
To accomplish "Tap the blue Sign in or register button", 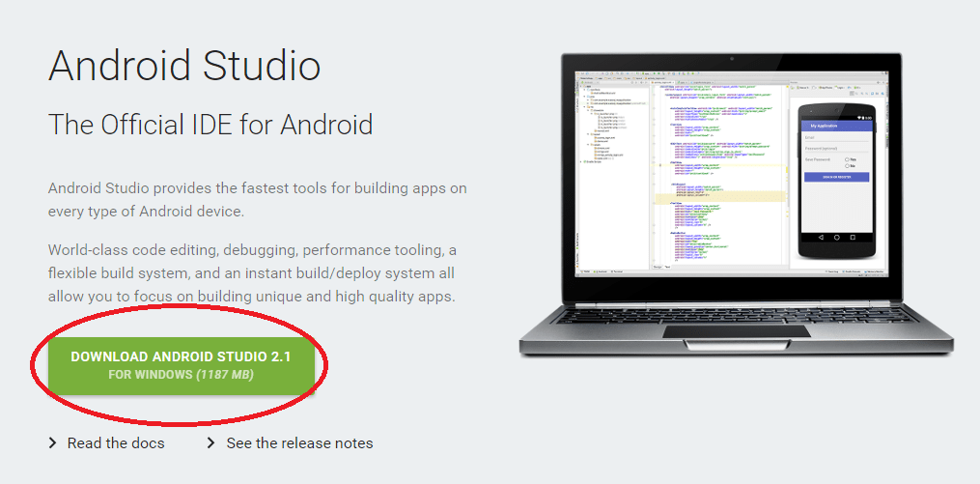I will [836, 177].
